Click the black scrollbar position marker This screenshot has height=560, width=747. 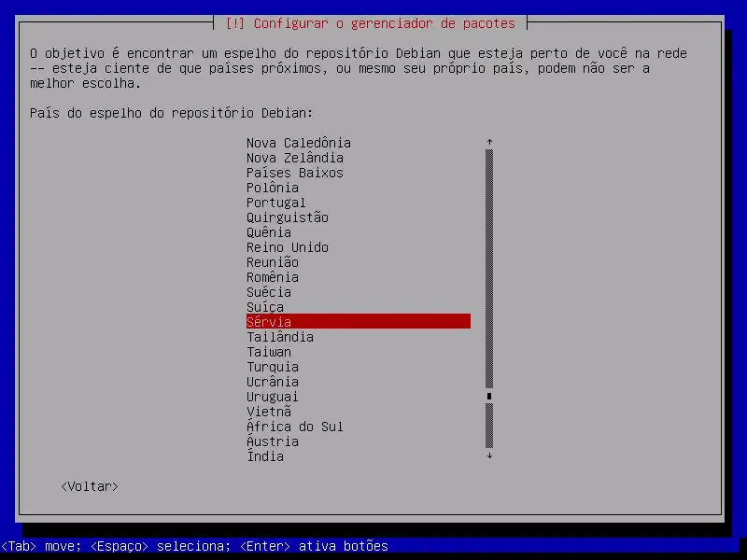click(489, 396)
